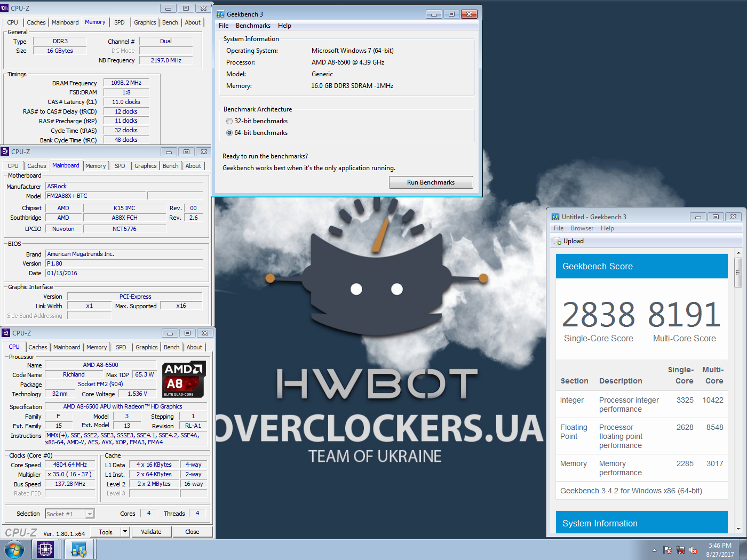Open Mainboard tab in bottom CPU-Z window
Viewport: 747px width, 560px height.
pos(67,347)
